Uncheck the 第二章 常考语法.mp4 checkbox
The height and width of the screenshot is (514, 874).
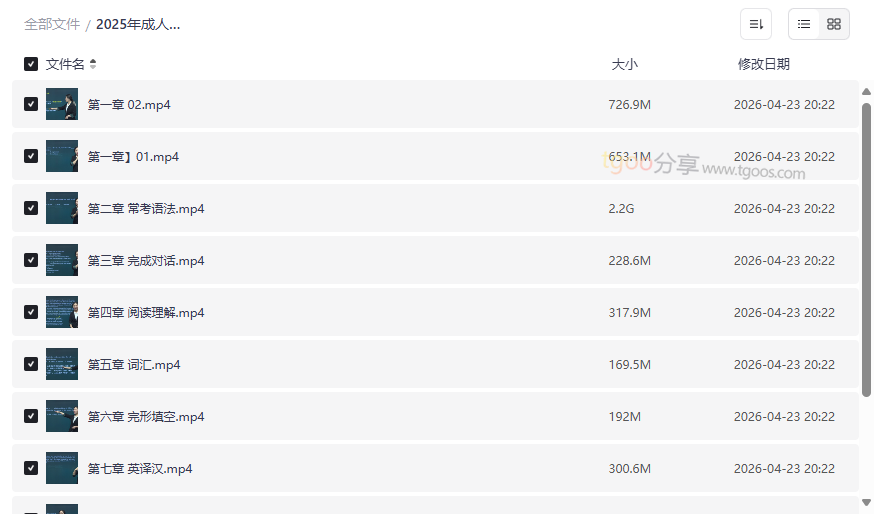tap(31, 208)
